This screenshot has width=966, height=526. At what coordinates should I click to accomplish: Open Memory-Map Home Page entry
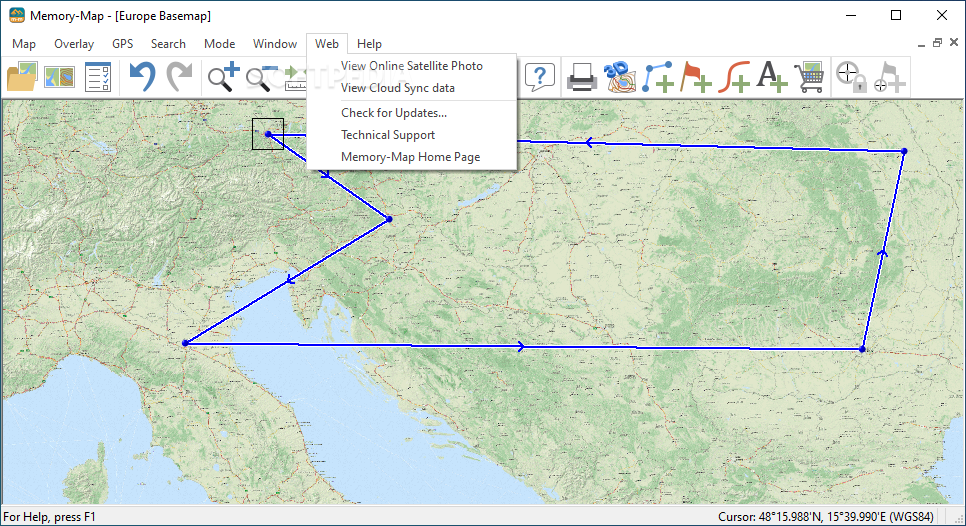click(412, 157)
